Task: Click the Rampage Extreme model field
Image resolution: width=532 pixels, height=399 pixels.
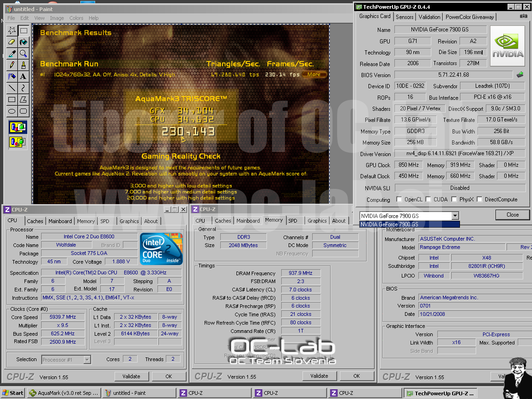Action: tap(461, 248)
